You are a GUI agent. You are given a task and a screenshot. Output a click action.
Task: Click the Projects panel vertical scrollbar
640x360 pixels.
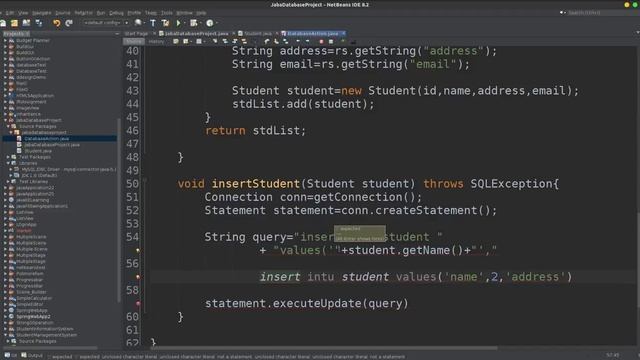coord(119,210)
